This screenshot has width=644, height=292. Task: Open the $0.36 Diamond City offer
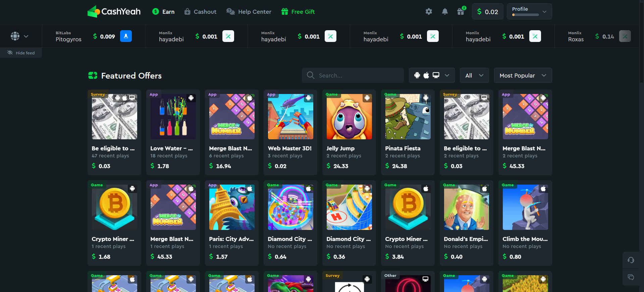(x=349, y=223)
